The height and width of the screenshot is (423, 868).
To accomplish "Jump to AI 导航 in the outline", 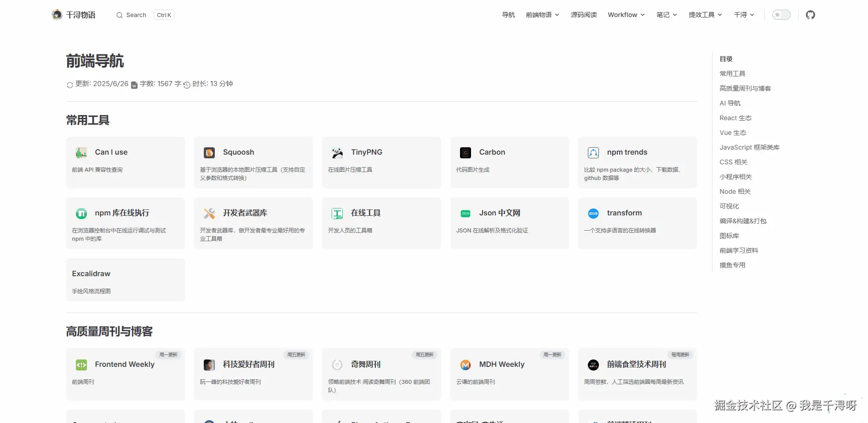I will pos(730,103).
